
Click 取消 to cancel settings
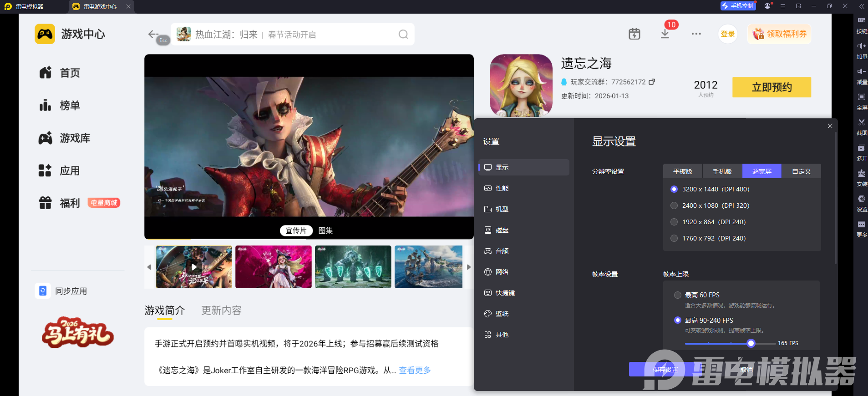click(x=746, y=370)
